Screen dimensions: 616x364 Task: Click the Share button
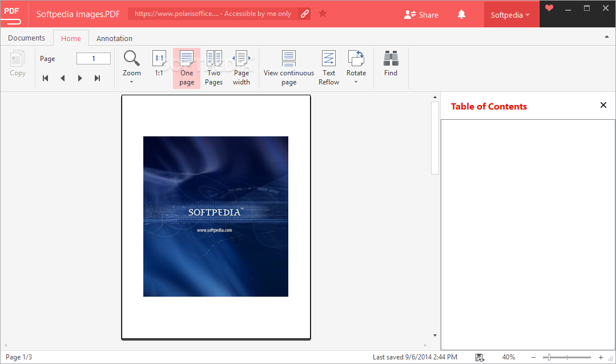click(x=421, y=14)
